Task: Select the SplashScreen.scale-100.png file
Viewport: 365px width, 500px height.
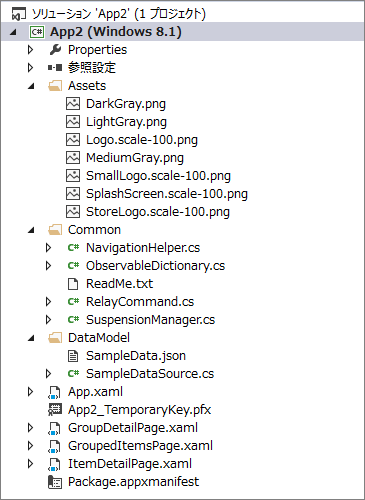Action: point(167,194)
